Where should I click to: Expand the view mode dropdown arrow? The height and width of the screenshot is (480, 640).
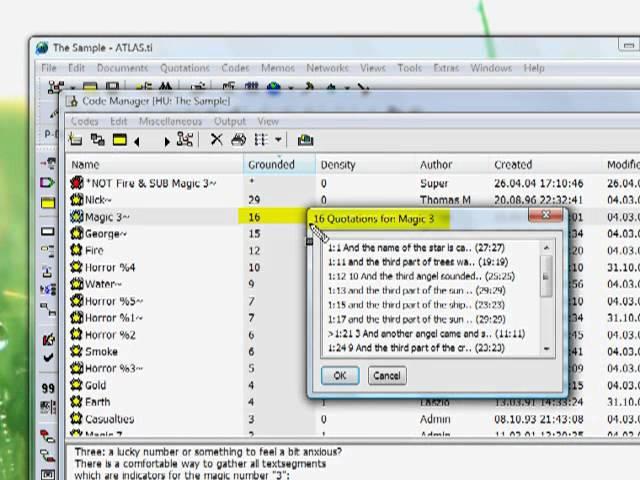pos(278,140)
